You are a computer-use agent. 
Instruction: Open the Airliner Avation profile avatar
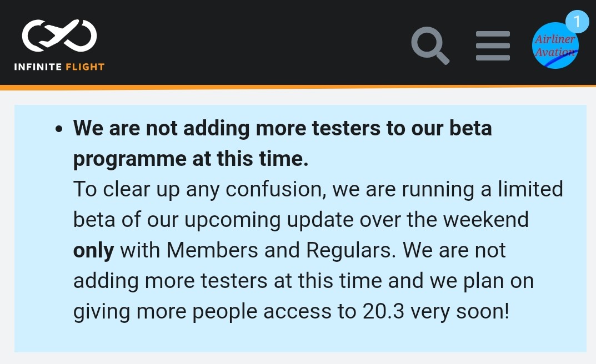tap(554, 47)
